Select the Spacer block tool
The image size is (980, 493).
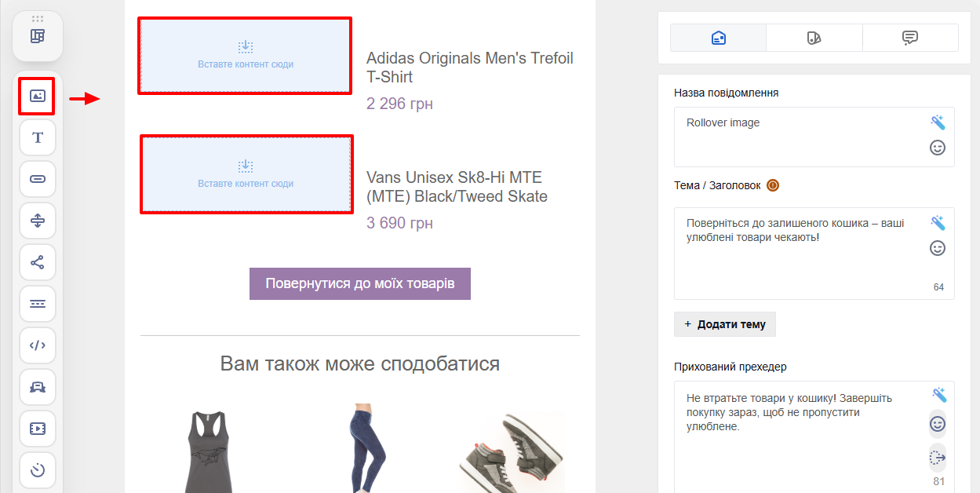pos(38,221)
